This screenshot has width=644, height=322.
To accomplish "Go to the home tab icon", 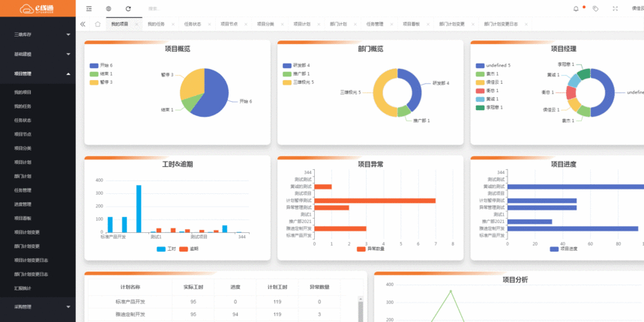I will [x=97, y=24].
